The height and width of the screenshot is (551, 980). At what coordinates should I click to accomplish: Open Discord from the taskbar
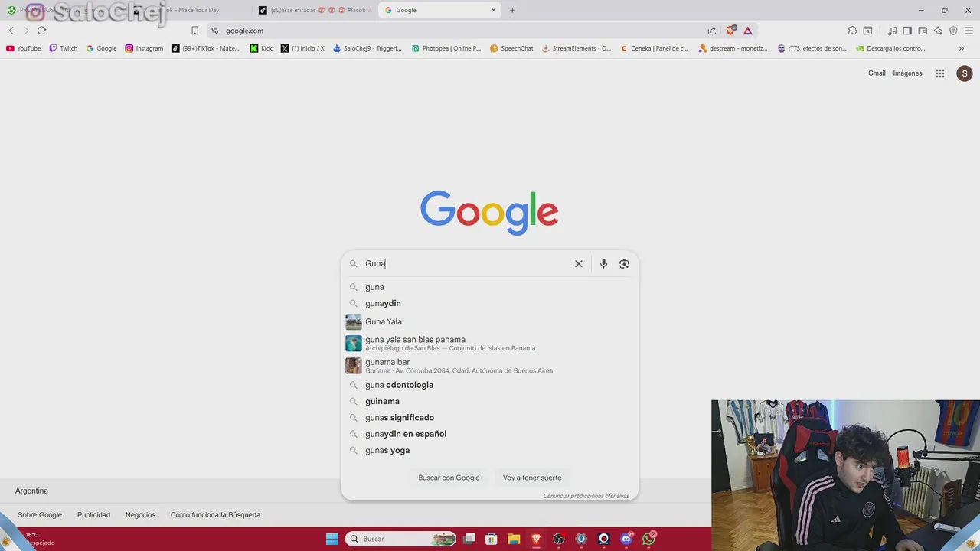[x=626, y=539]
